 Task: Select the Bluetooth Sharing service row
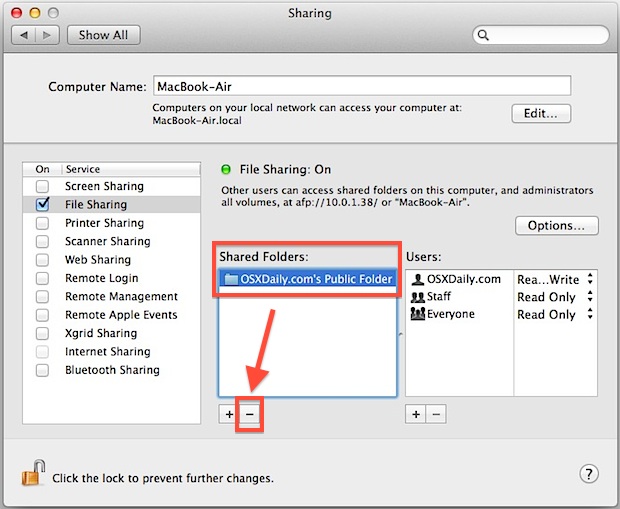pyautogui.click(x=112, y=370)
